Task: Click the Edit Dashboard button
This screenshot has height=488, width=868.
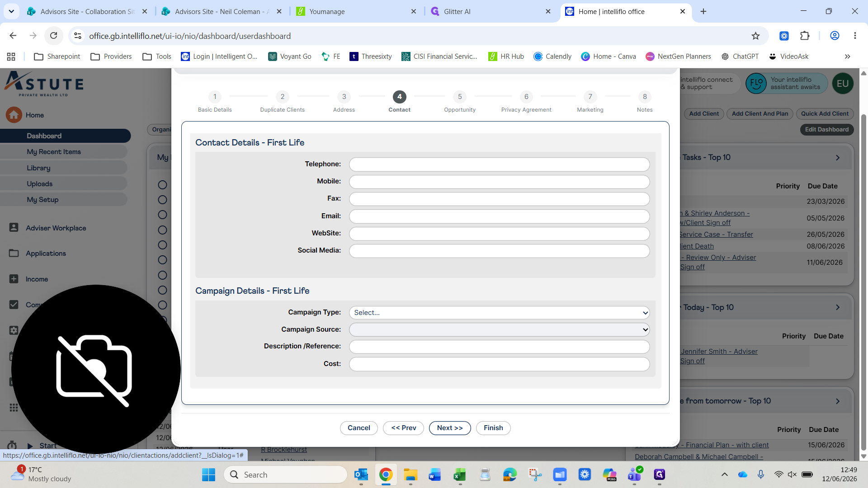Action: click(x=826, y=129)
